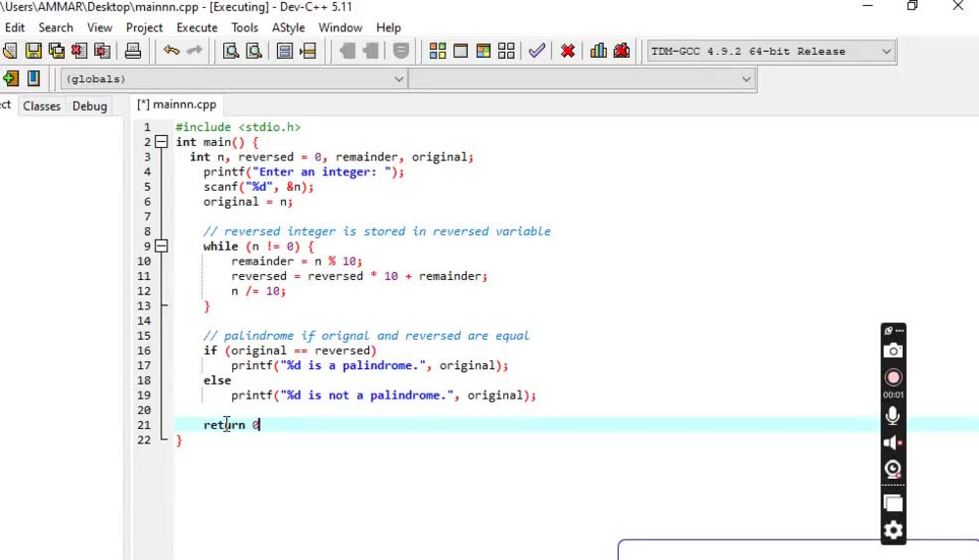Click the Go to Line icon
This screenshot has height=560, width=979.
[x=308, y=51]
